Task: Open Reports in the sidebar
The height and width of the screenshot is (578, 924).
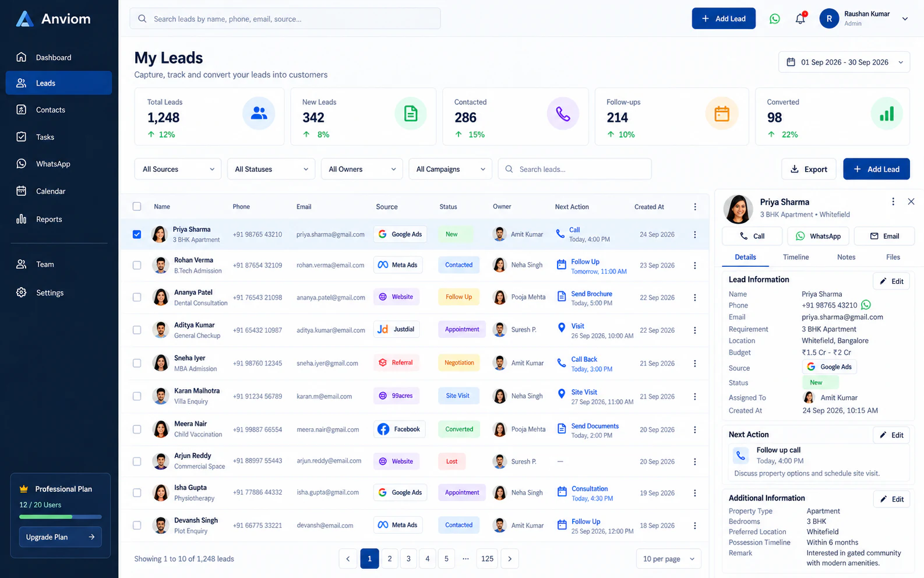Action: pos(58,219)
